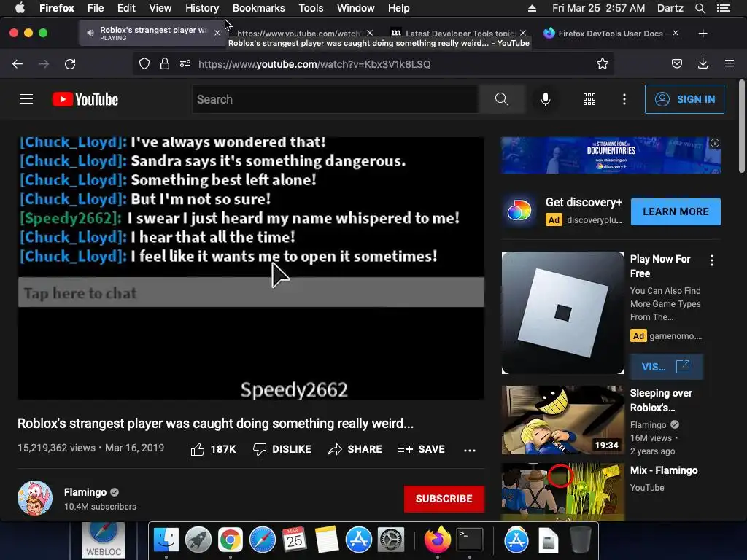Reload the page in Firefox
The width and height of the screenshot is (747, 560).
70,64
